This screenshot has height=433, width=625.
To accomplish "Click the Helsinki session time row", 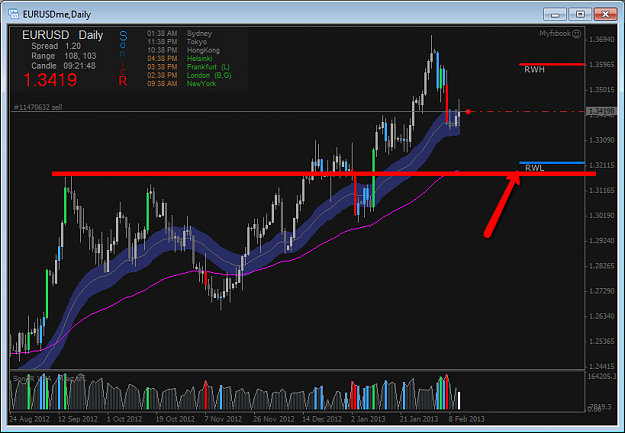I will pos(179,59).
